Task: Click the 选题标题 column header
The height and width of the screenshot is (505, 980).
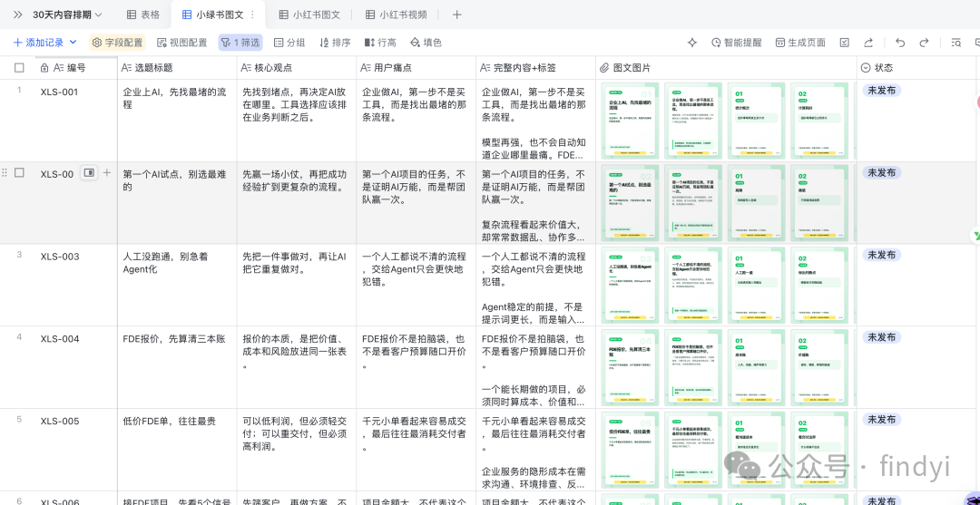Action: point(178,67)
